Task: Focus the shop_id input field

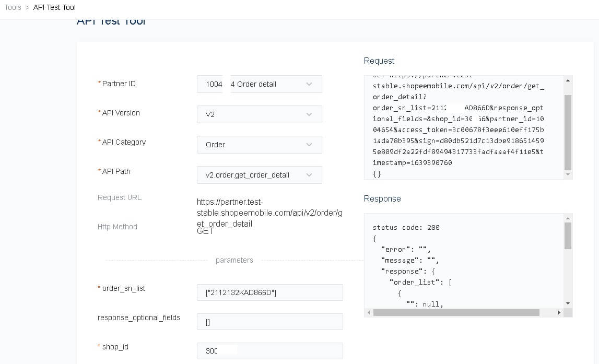Action: pyautogui.click(x=269, y=350)
